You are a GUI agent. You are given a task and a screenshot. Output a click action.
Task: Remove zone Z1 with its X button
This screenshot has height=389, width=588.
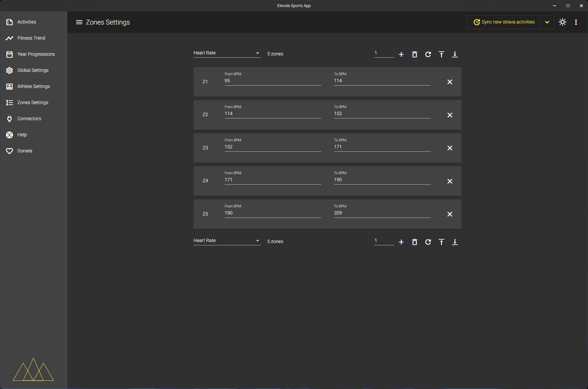450,82
